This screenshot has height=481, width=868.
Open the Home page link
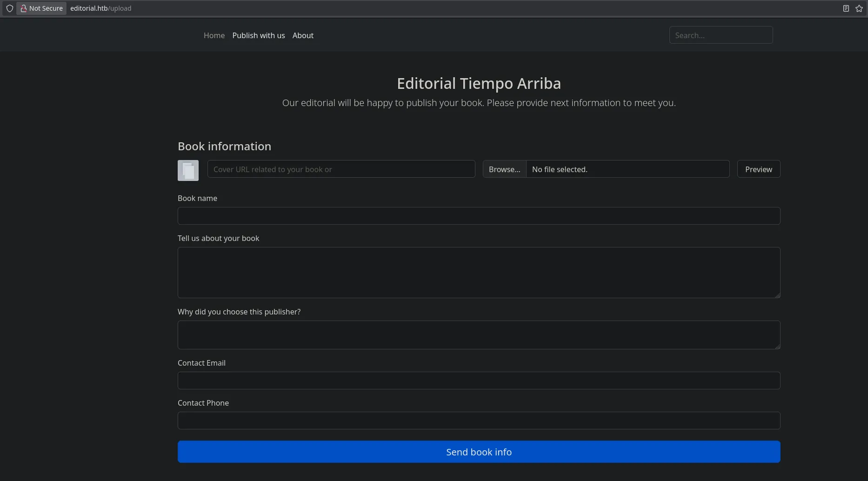214,35
